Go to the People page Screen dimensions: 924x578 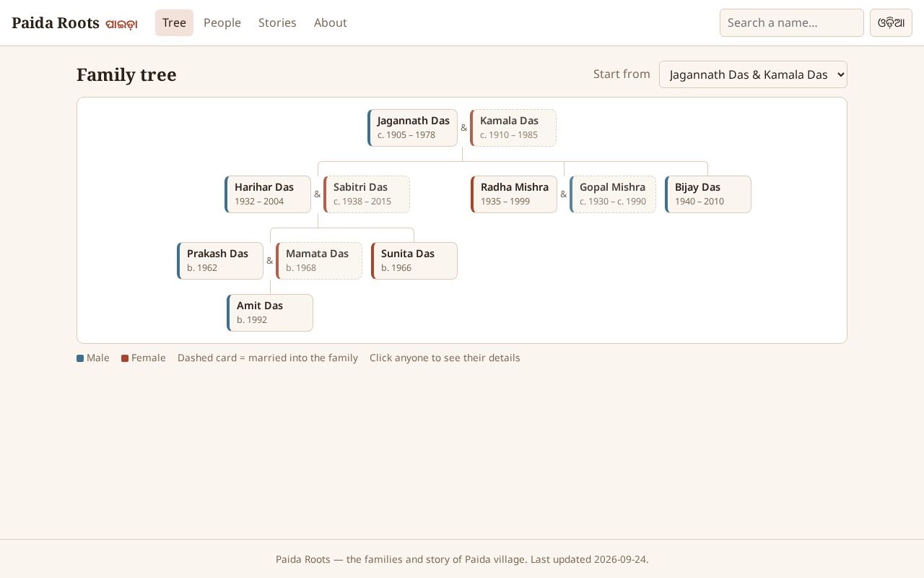click(x=222, y=22)
